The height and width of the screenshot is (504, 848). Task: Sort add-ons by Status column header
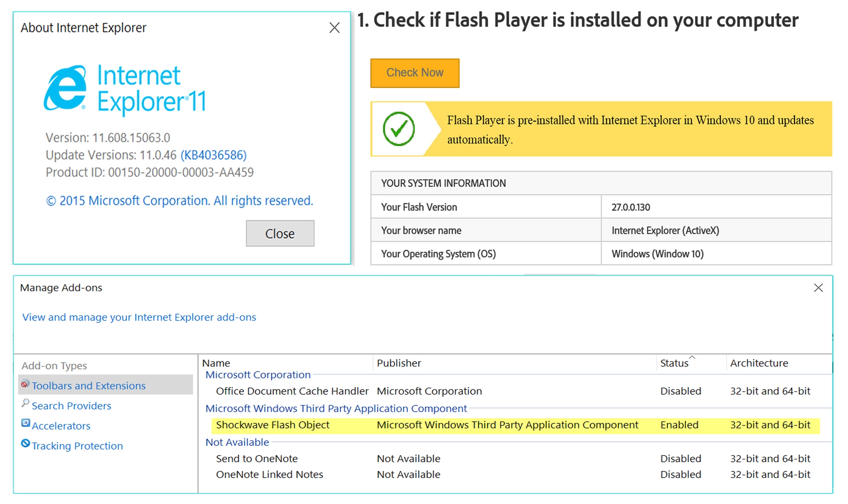point(674,363)
